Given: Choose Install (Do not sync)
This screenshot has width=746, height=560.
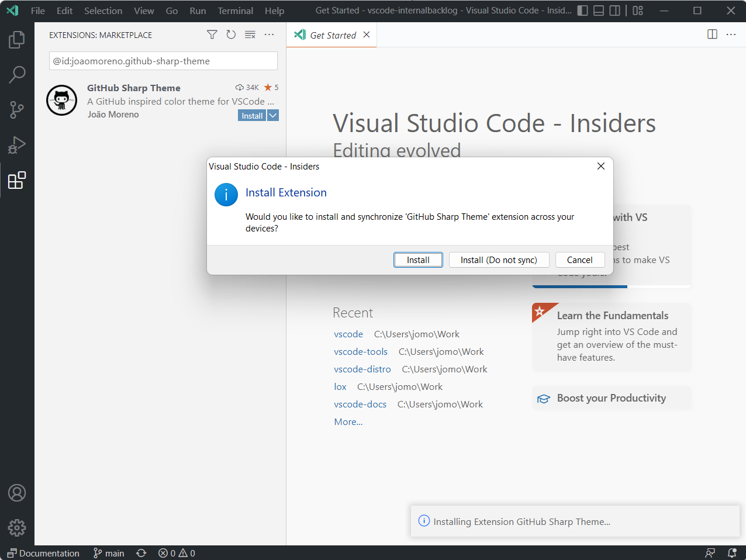Looking at the screenshot, I should [x=499, y=260].
